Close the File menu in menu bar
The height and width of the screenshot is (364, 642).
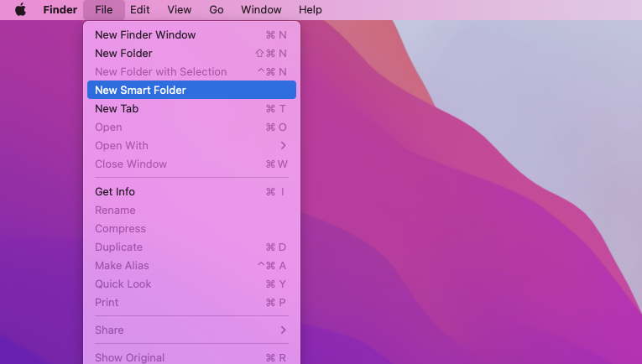pos(103,9)
